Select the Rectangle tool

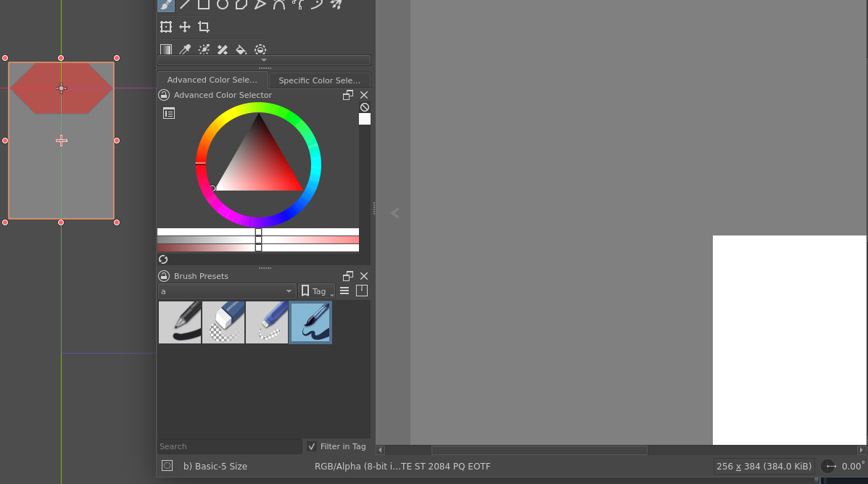click(204, 4)
